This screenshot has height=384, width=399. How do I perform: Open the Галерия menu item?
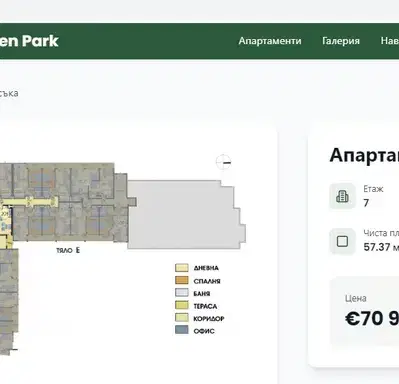click(341, 41)
